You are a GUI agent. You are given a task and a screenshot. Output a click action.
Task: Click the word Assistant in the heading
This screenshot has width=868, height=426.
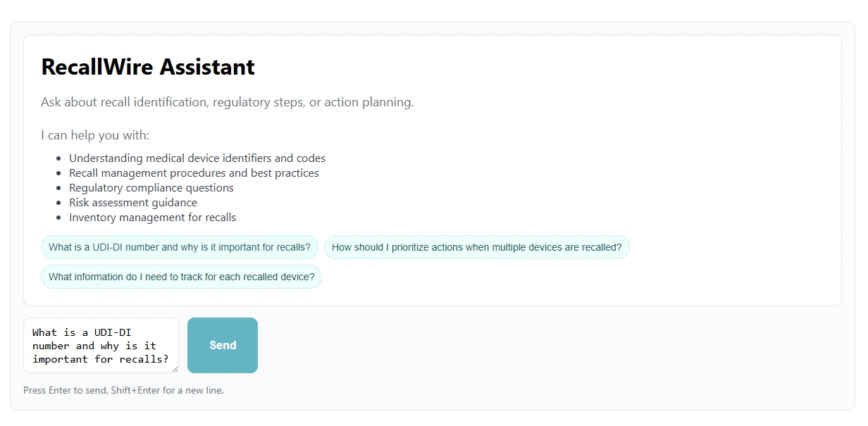pyautogui.click(x=207, y=67)
